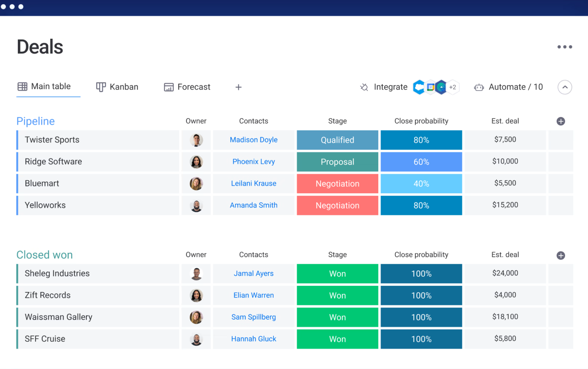The height and width of the screenshot is (369, 588).
Task: Add a new view with plus
Action: click(238, 87)
